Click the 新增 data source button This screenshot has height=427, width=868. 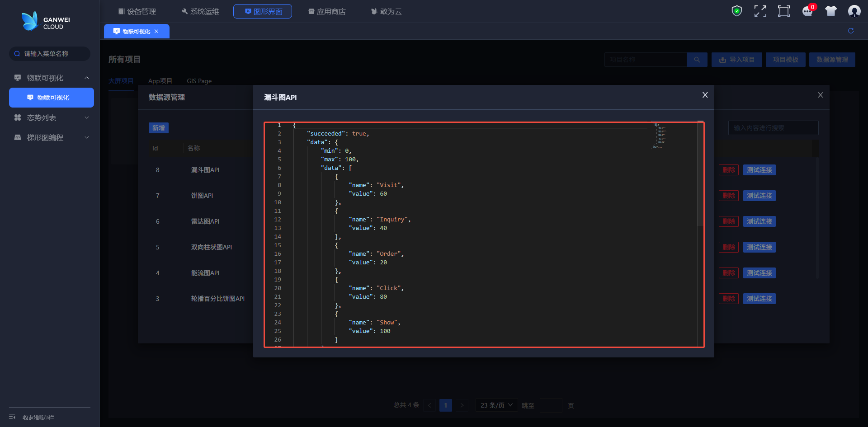coord(158,128)
